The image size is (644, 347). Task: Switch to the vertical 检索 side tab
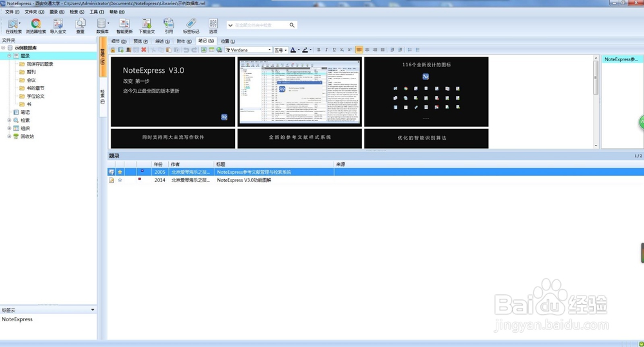102,96
